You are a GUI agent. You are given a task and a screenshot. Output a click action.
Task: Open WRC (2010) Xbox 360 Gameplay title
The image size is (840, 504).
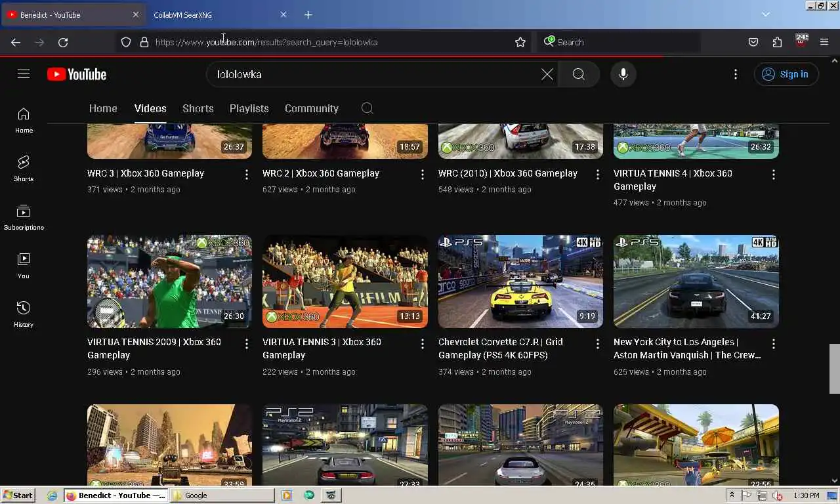pos(508,173)
